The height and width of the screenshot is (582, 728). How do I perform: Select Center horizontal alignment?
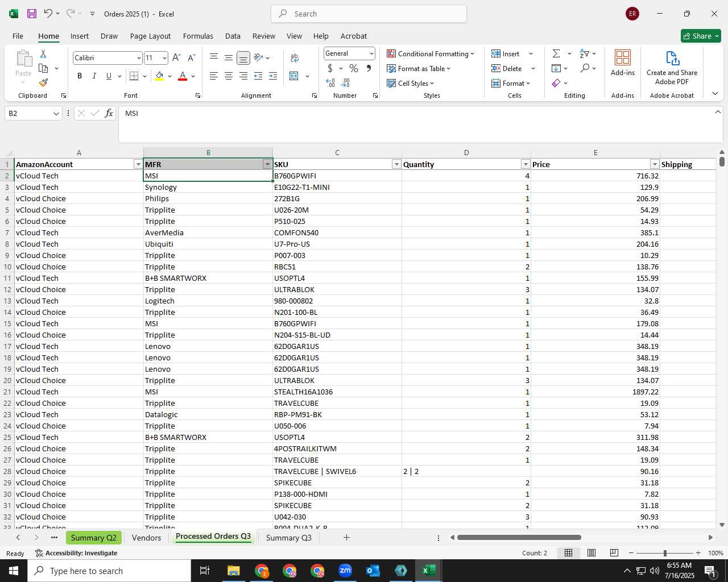tap(228, 76)
